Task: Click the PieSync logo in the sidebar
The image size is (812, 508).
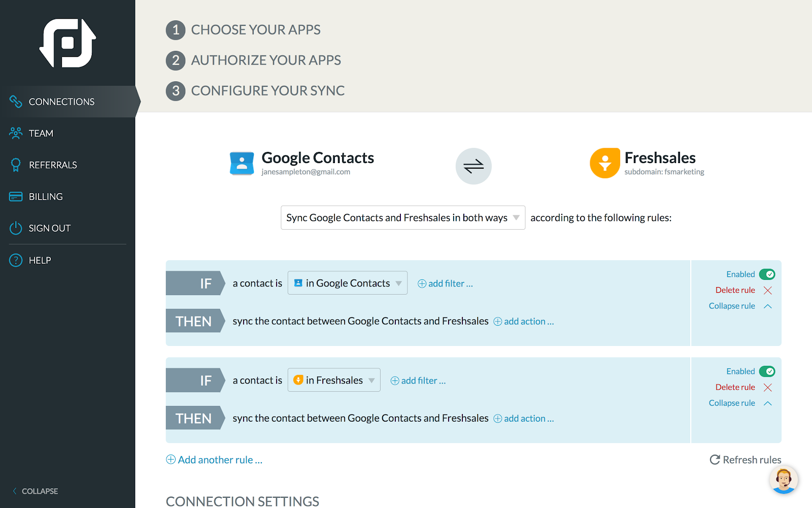Action: (x=67, y=43)
